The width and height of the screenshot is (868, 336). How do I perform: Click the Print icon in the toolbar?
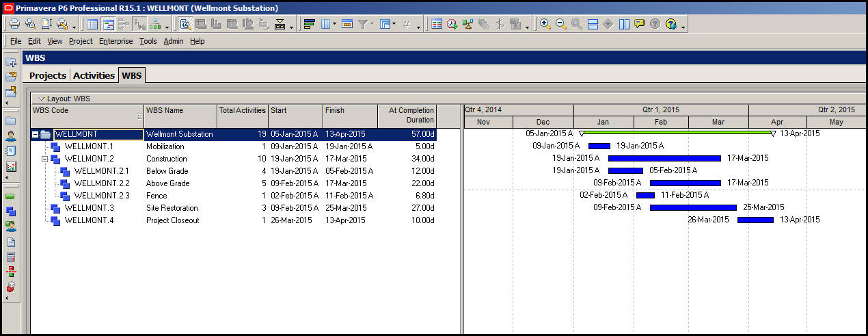pyautogui.click(x=14, y=24)
